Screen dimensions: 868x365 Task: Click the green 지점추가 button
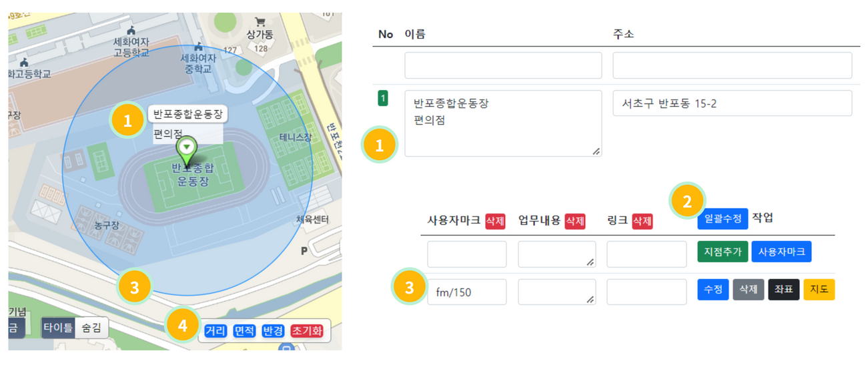click(723, 252)
